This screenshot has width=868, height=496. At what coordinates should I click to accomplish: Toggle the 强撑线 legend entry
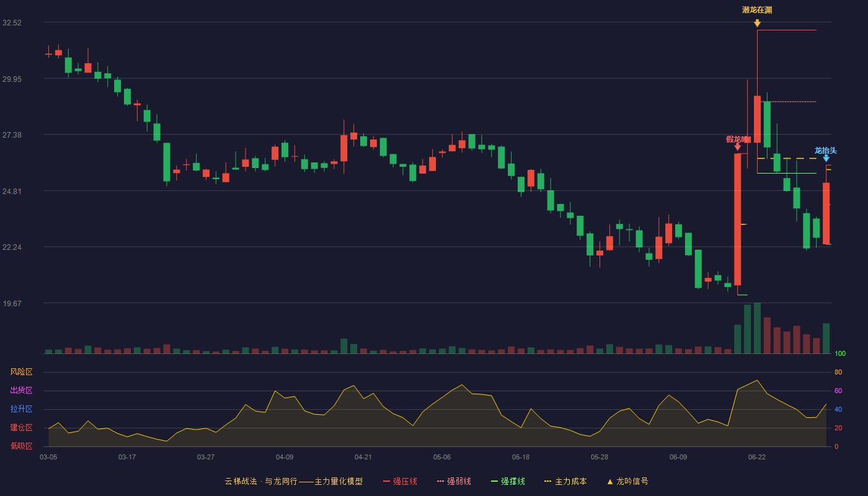click(x=508, y=481)
